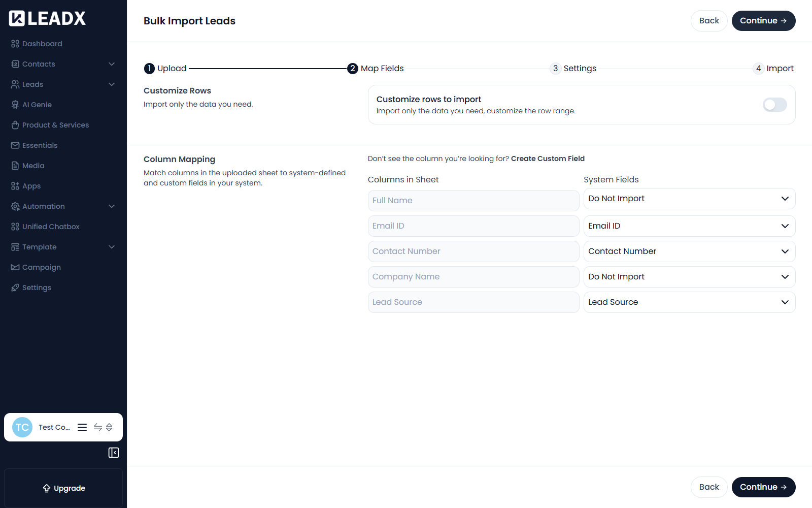This screenshot has height=508, width=812.
Task: Click the Full Name sheet column field
Action: click(473, 201)
